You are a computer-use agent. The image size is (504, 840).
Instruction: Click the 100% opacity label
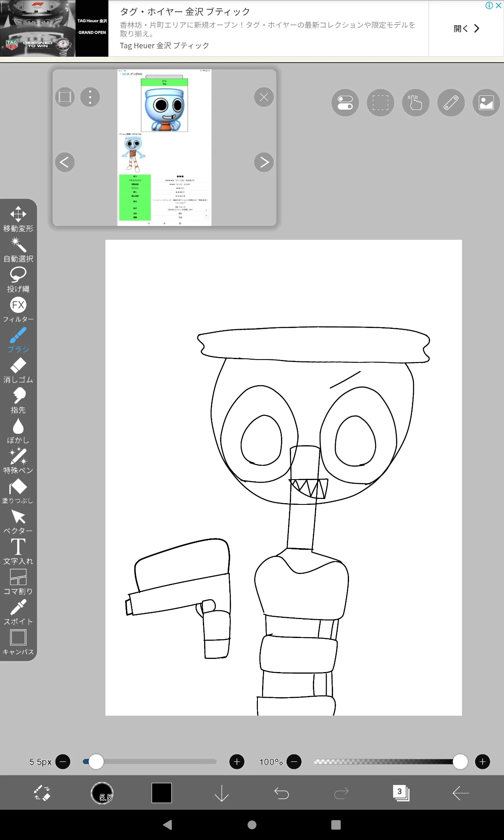coord(271,762)
